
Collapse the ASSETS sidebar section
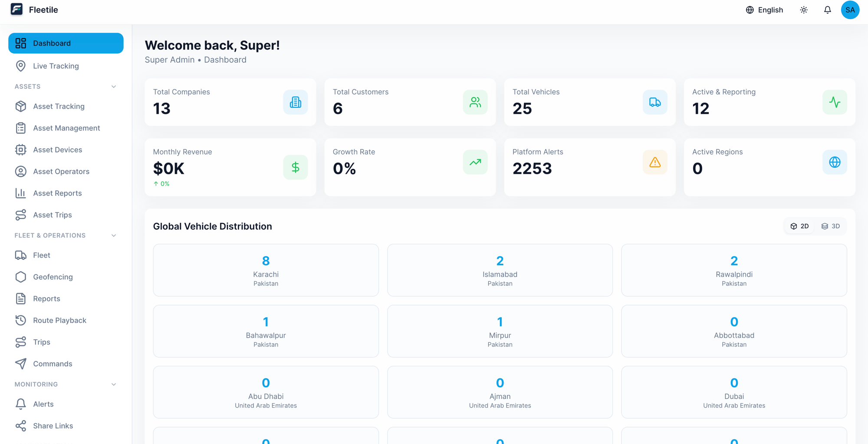(x=114, y=86)
